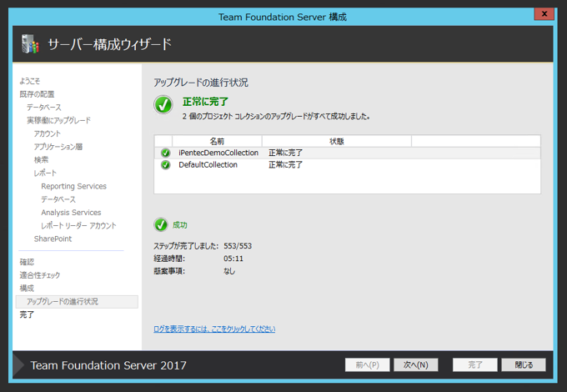Screen dimensions: 567x392
Task: Click the 閉じる button
Action: 524,364
